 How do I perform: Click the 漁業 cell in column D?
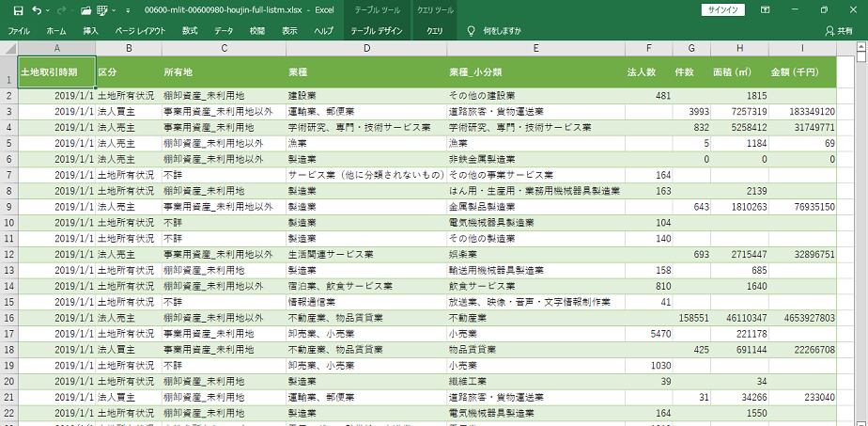point(366,144)
